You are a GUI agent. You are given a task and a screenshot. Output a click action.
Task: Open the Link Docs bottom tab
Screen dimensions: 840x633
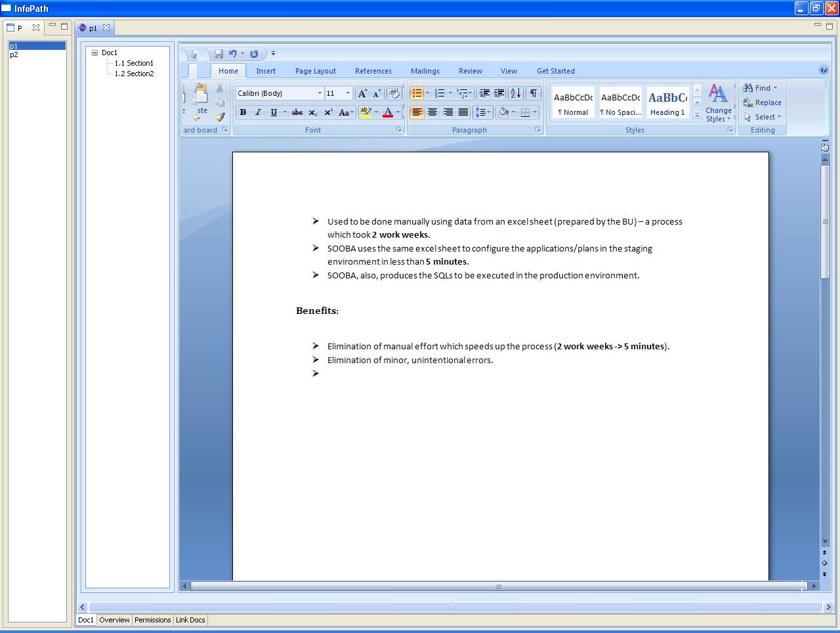(190, 620)
